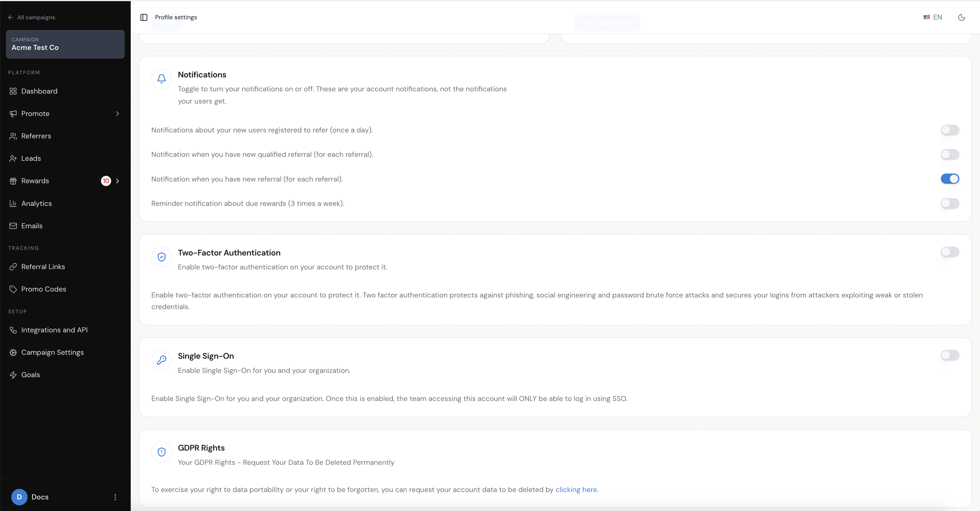Screen dimensions: 980x511
Task: Click the US flag language icon
Action: (x=926, y=17)
